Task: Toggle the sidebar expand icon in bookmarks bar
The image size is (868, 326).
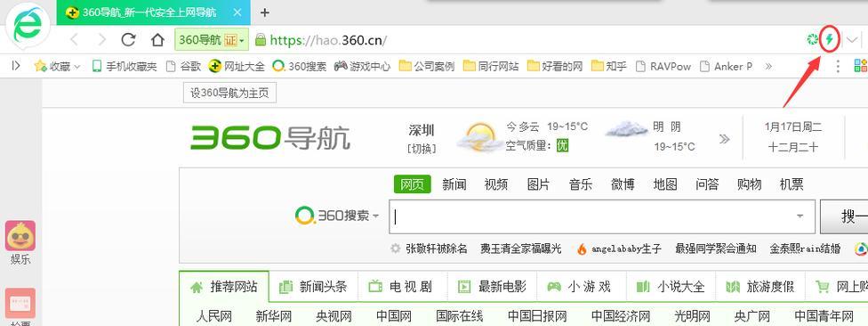Action: [16, 66]
